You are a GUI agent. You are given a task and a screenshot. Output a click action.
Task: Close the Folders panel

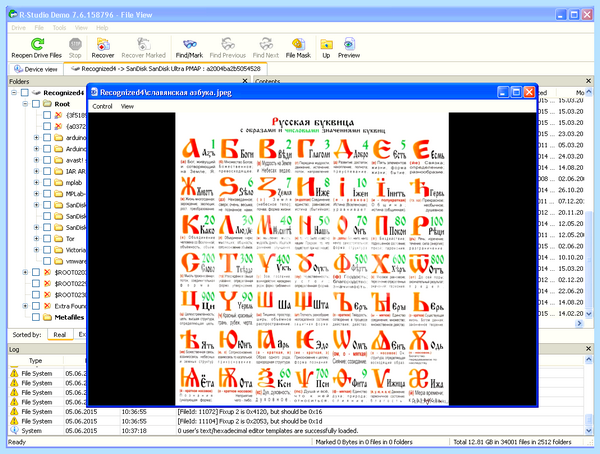click(x=245, y=81)
